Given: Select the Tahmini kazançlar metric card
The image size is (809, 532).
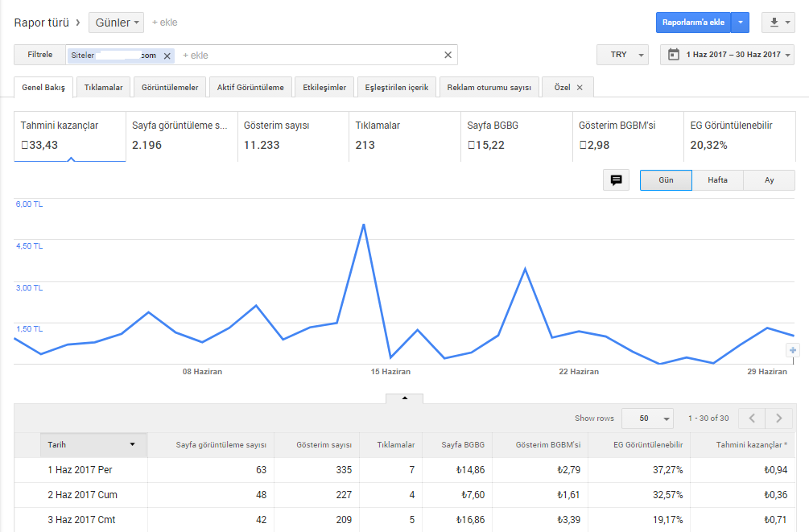Looking at the screenshot, I should [70, 137].
